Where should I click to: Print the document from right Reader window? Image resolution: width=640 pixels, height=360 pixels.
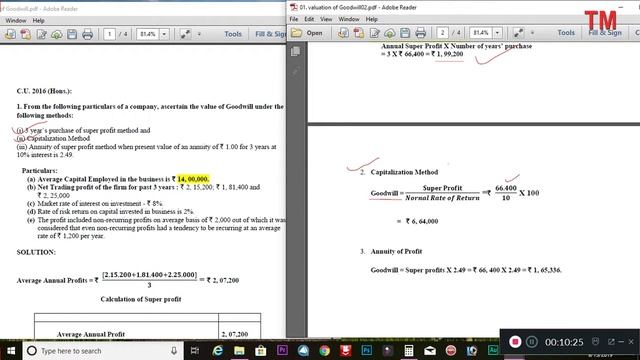[420, 33]
